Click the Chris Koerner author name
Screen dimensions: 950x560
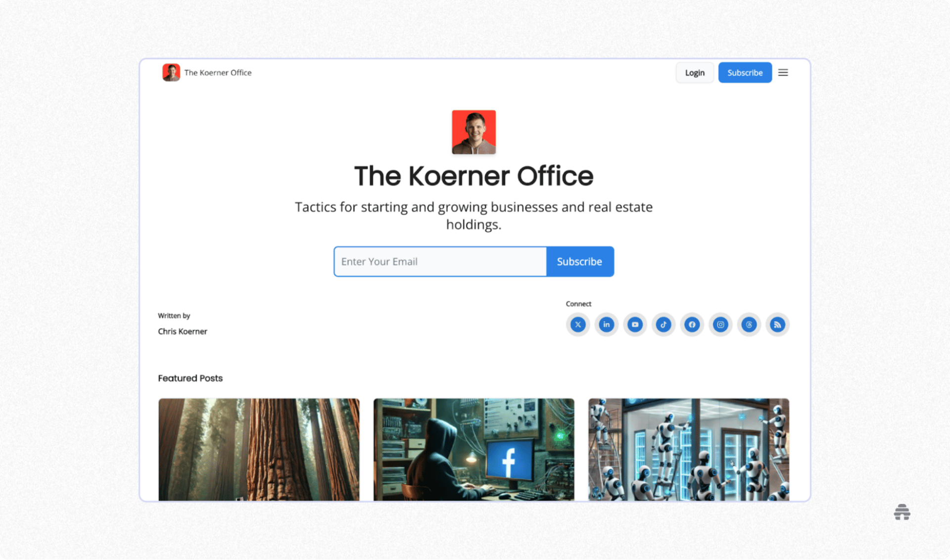coord(182,331)
